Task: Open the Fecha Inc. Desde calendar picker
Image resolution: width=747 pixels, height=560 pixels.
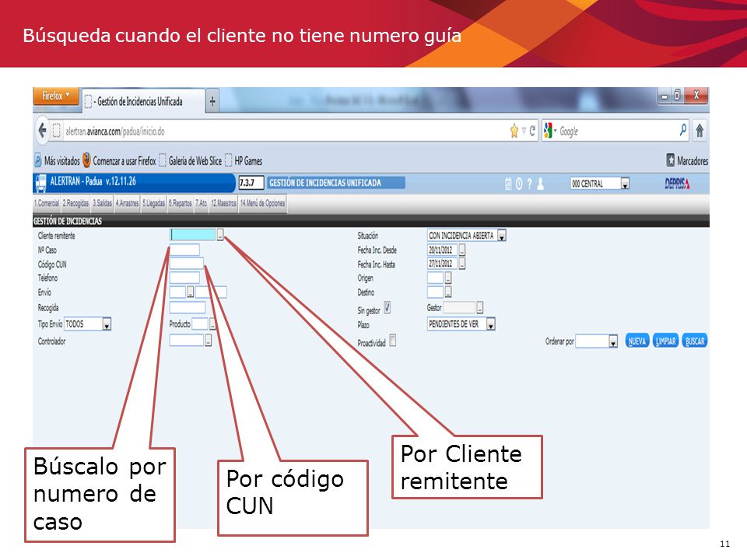Action: point(461,250)
